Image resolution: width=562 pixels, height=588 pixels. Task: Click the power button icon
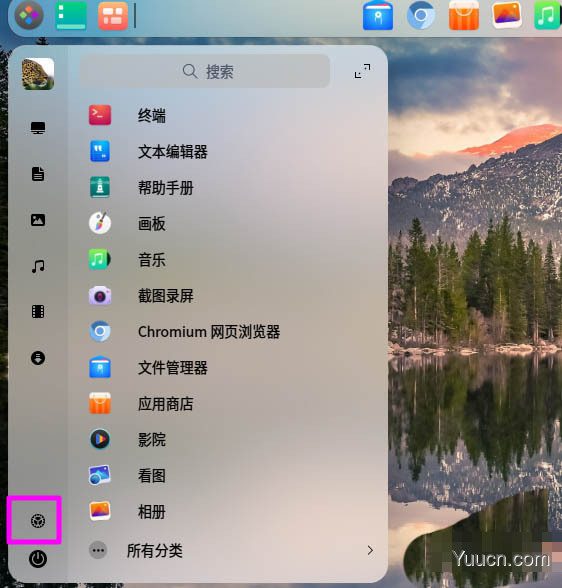coord(38,559)
